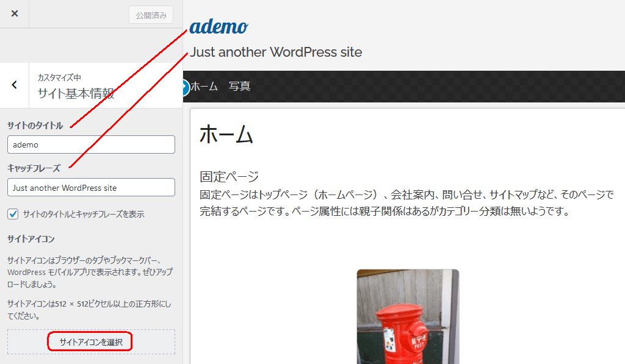Close the customizer with the X icon
The width and height of the screenshot is (625, 364).
[x=15, y=13]
